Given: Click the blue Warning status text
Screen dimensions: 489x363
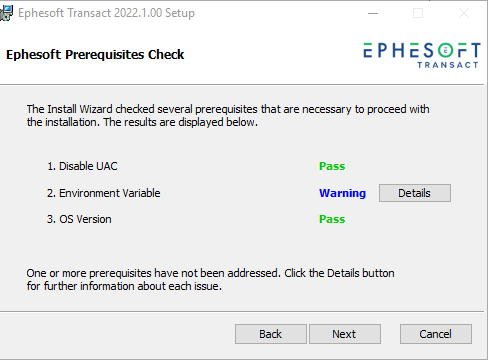Looking at the screenshot, I should click(x=342, y=193).
